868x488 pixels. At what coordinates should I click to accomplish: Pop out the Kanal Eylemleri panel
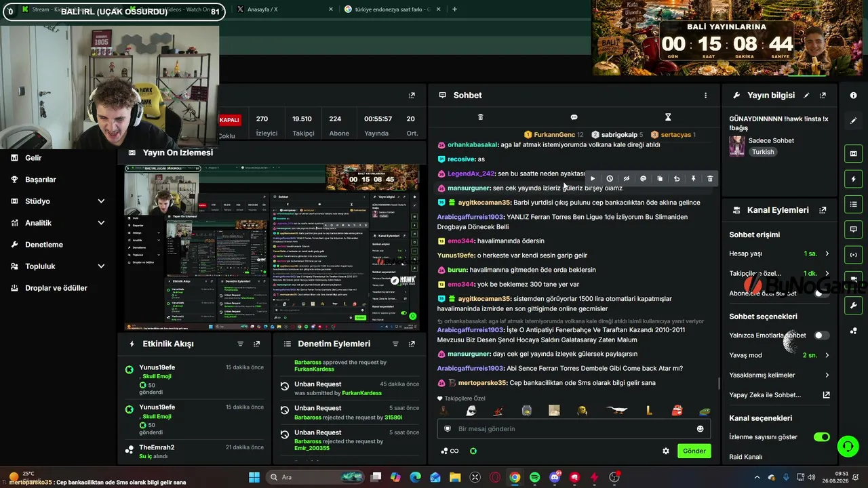(823, 210)
